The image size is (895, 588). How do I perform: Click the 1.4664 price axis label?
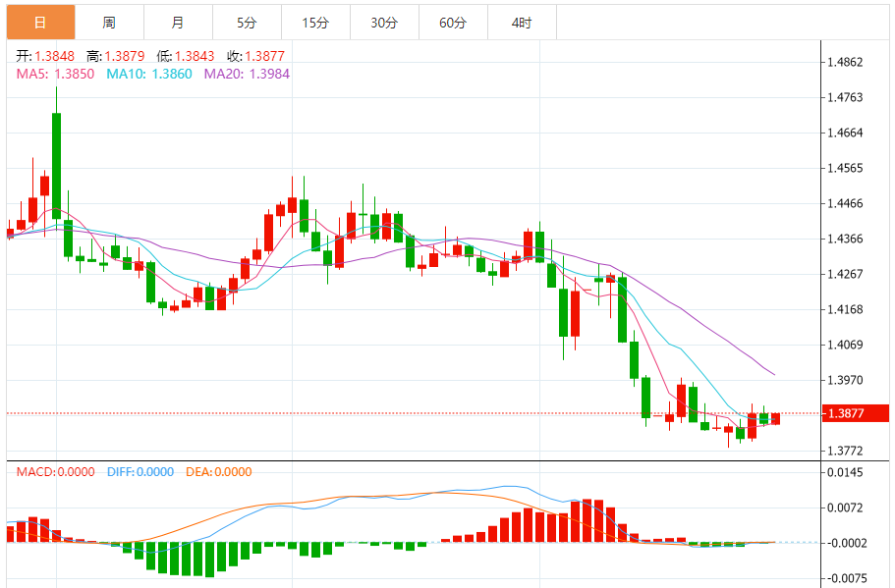[x=845, y=133]
